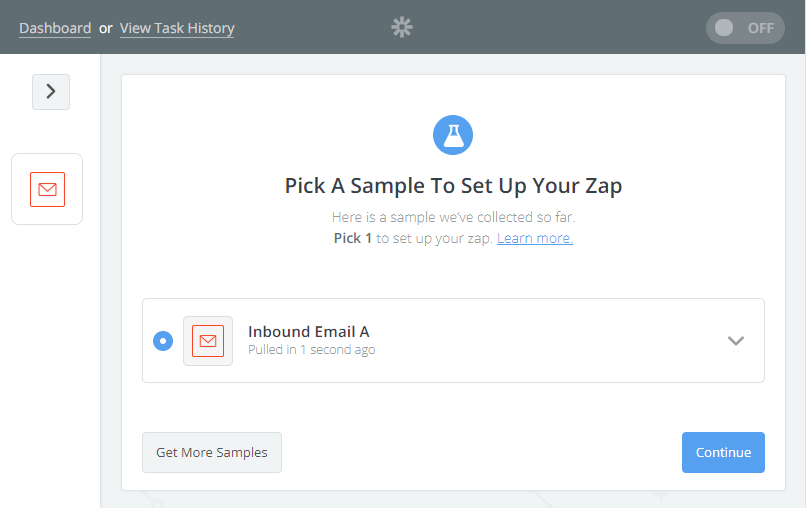806x508 pixels.
Task: Expand the left sidebar with arrow button
Action: [51, 92]
